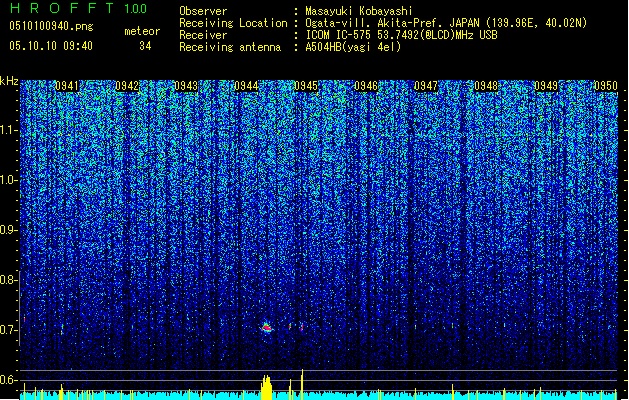Image resolution: width=629 pixels, height=400 pixels.
Task: Click the wide yellow power burst below 0944
Action: [266, 387]
